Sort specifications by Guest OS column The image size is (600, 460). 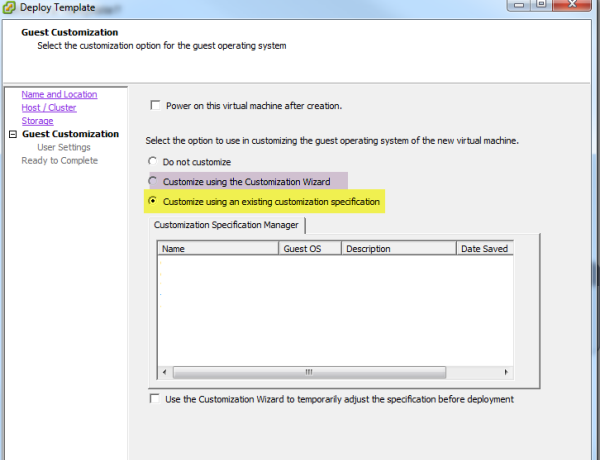(310, 249)
